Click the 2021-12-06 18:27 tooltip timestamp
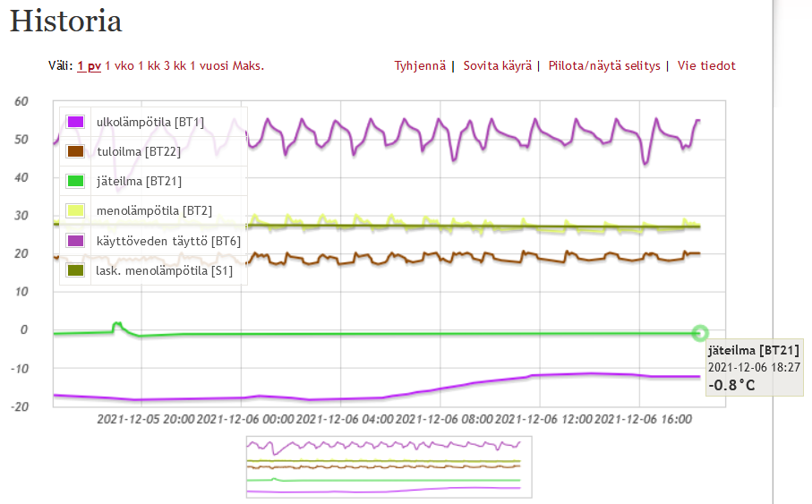This screenshot has width=812, height=504. click(754, 367)
